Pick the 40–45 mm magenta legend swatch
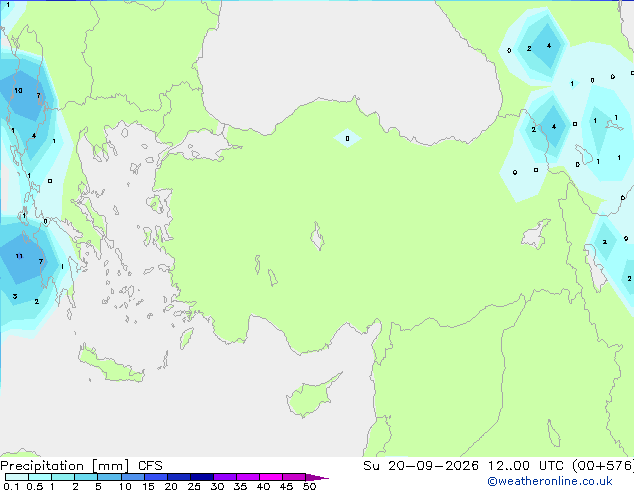This screenshot has width=634, height=490. point(271,477)
